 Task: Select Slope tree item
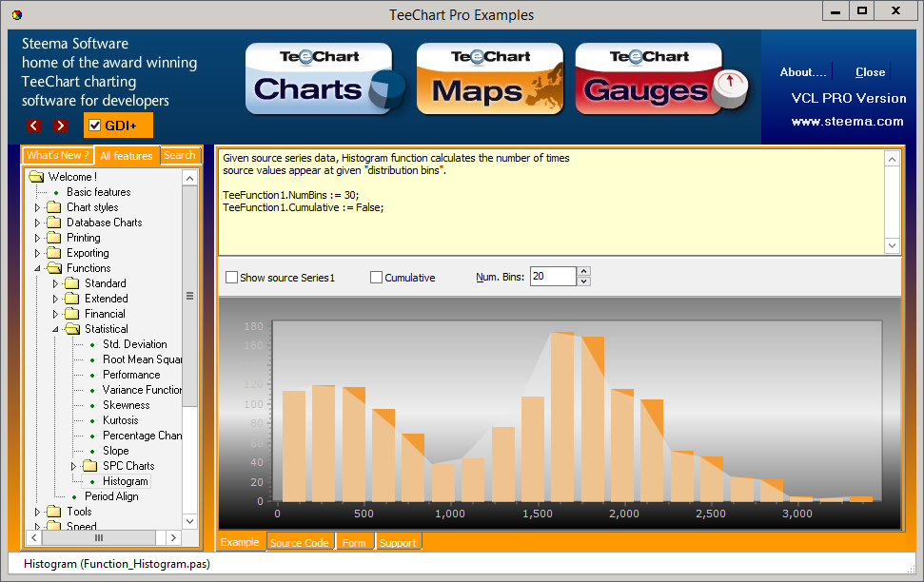pos(115,451)
